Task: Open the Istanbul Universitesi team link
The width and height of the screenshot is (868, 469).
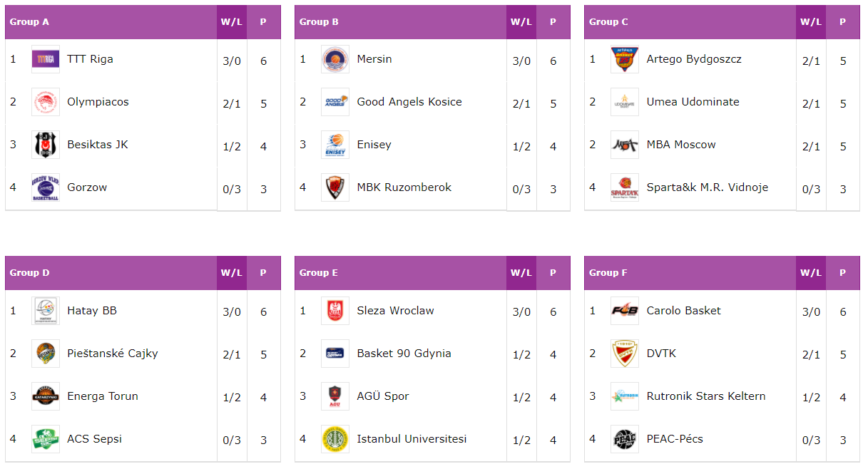Action: coord(412,439)
